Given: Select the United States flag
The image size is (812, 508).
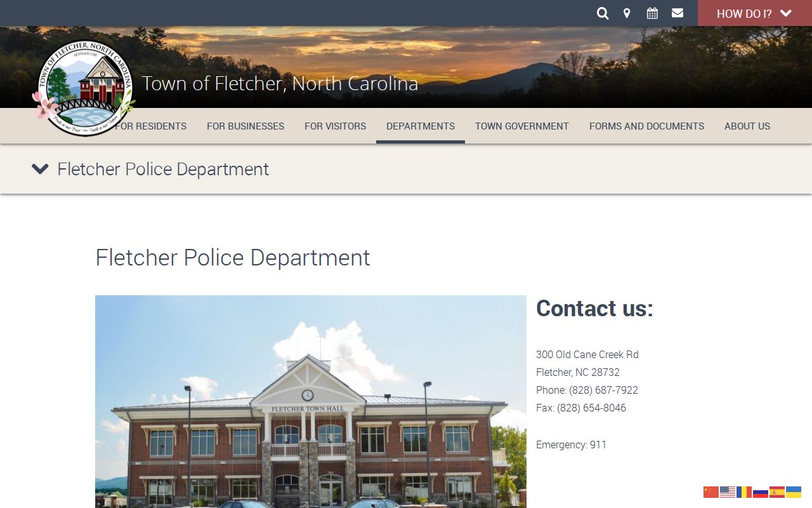Looking at the screenshot, I should coord(728,492).
